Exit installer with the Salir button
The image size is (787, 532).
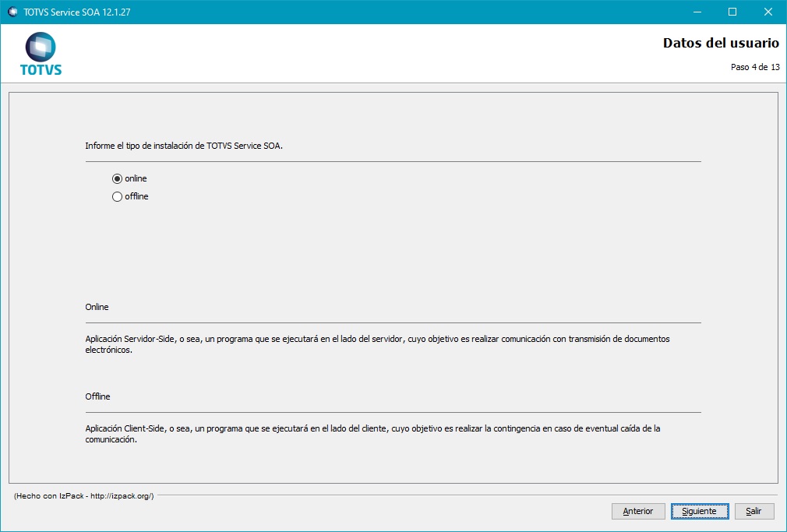tap(753, 512)
